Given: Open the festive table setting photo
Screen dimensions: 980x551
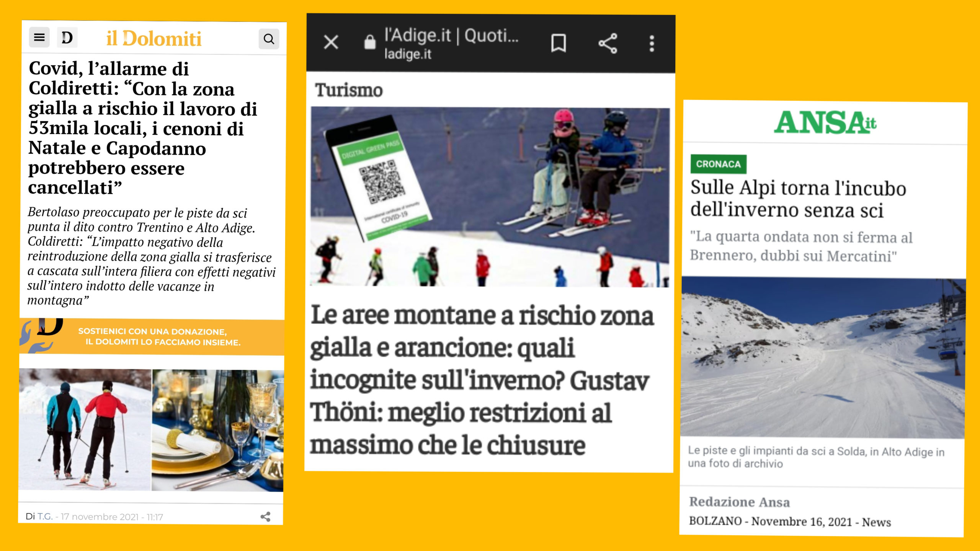Looking at the screenshot, I should click(217, 430).
